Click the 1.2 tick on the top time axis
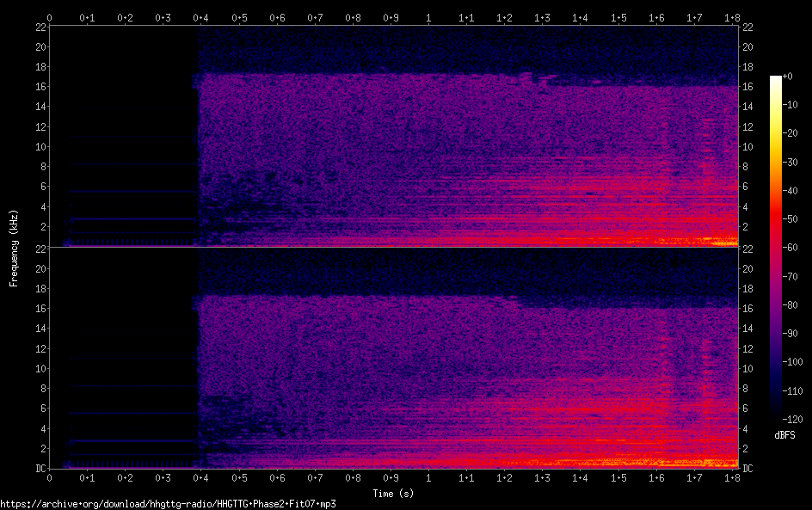 pyautogui.click(x=504, y=17)
